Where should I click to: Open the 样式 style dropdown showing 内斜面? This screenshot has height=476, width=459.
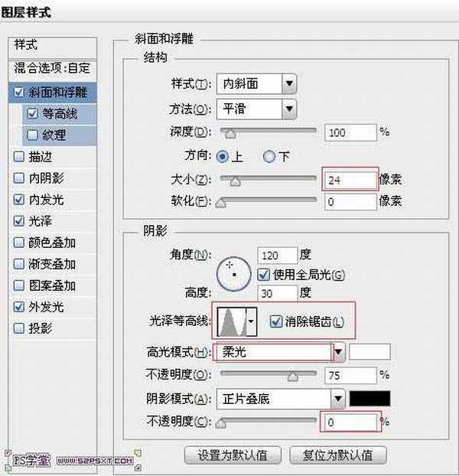coord(256,83)
